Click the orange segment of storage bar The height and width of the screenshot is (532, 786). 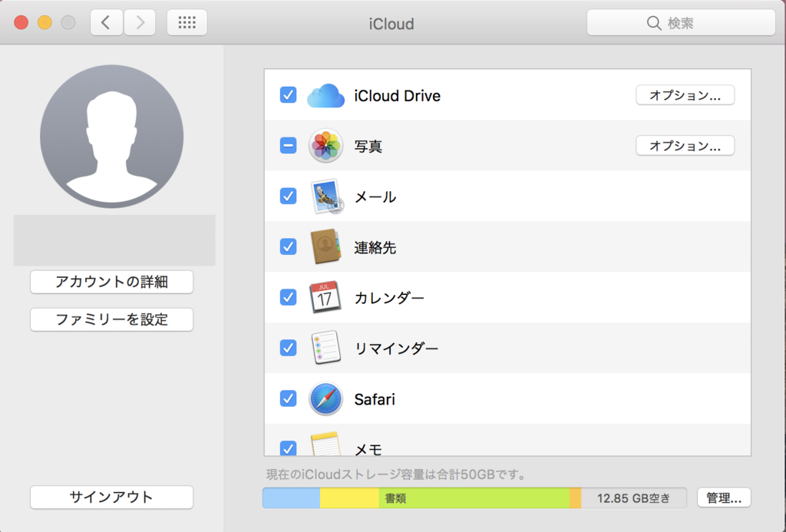coord(576,498)
